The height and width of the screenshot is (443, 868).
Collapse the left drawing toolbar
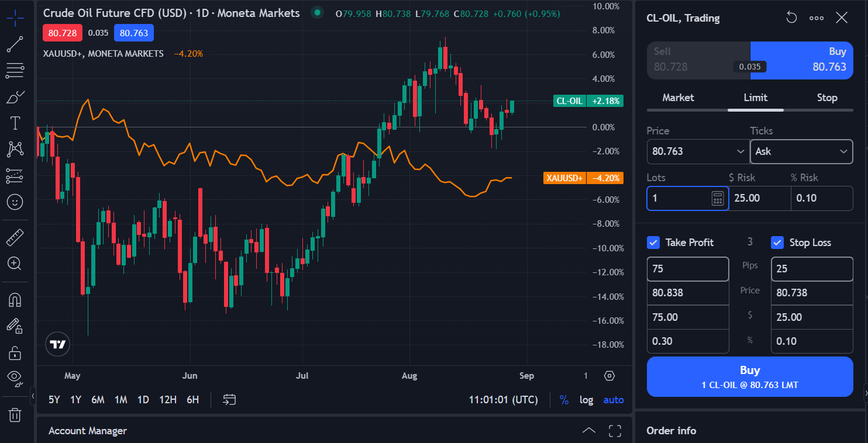pyautogui.click(x=33, y=396)
